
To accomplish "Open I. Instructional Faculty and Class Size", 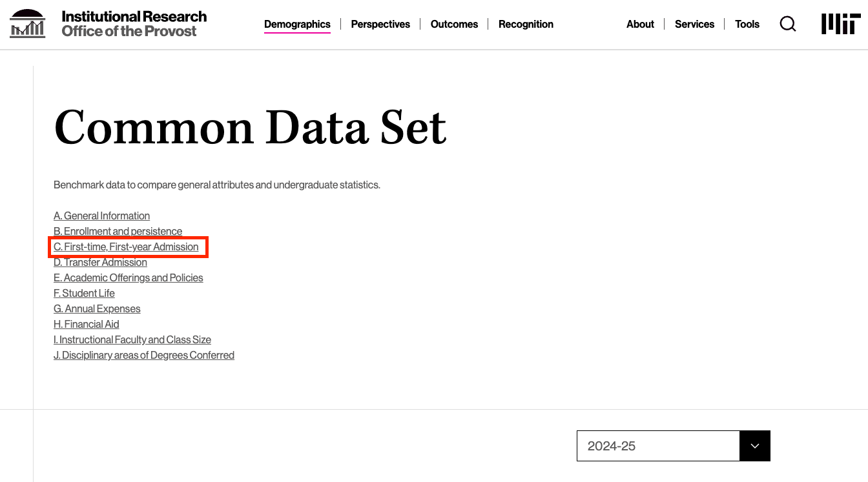I will click(132, 339).
